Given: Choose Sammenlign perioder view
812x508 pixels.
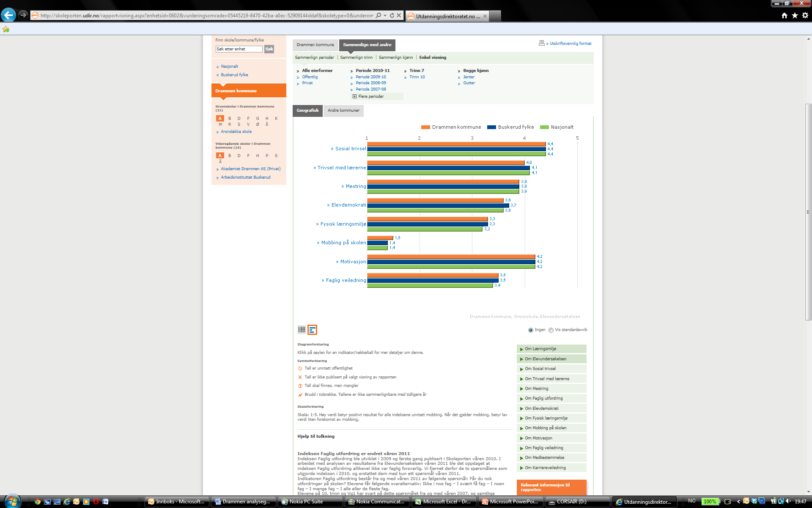Looking at the screenshot, I should point(314,58).
